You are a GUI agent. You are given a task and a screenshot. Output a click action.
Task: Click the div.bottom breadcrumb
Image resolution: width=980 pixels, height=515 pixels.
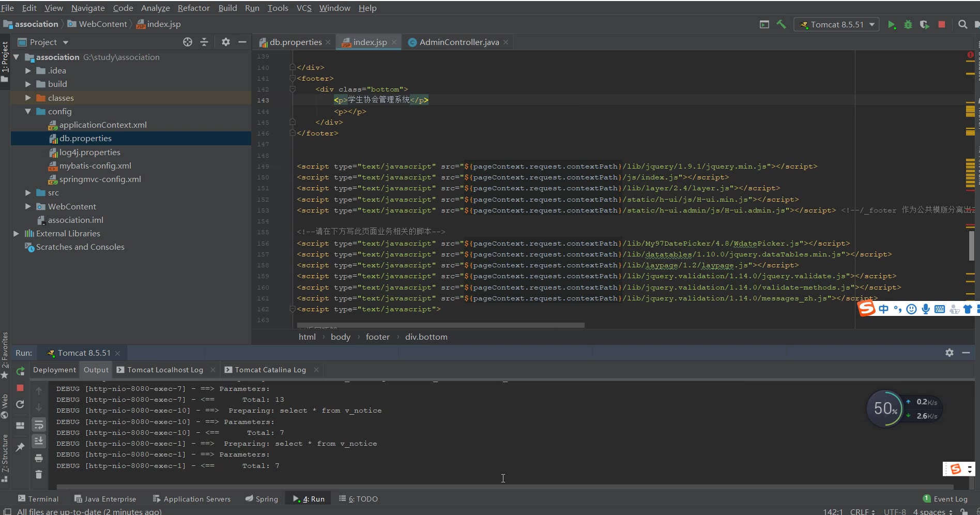click(x=426, y=337)
